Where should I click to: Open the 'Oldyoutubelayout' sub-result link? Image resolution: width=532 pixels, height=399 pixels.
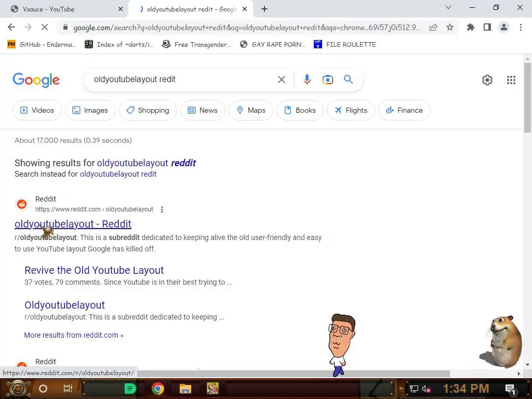(x=64, y=305)
